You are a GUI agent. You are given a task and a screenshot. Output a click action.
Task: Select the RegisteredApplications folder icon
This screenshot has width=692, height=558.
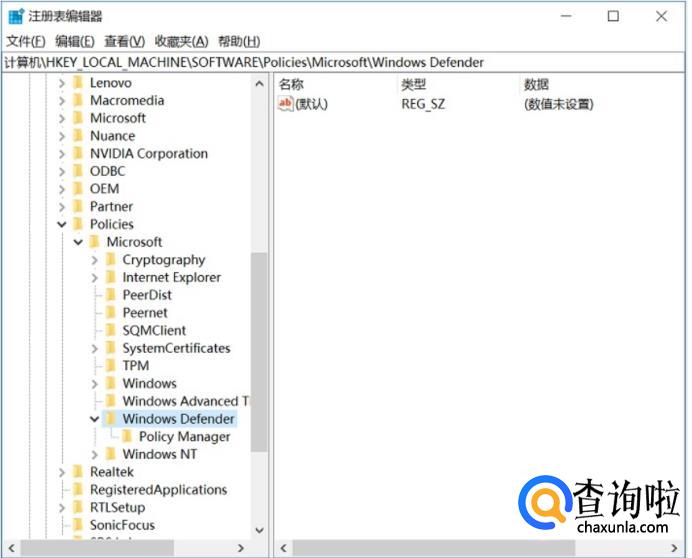point(78,490)
